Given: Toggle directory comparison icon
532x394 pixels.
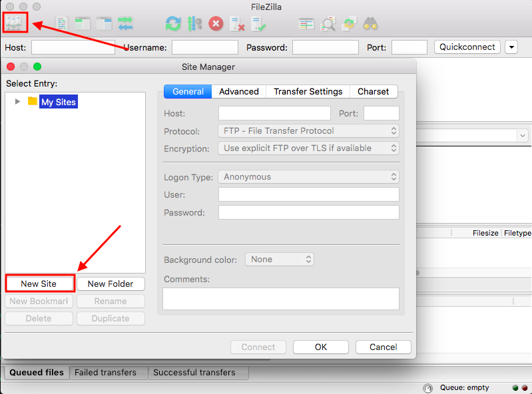Looking at the screenshot, I should click(x=328, y=24).
